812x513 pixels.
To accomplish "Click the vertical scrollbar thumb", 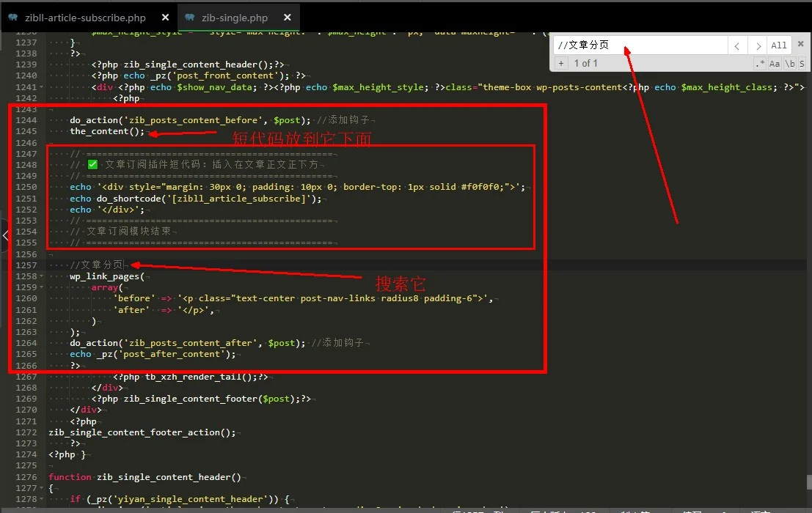I will click(808, 481).
